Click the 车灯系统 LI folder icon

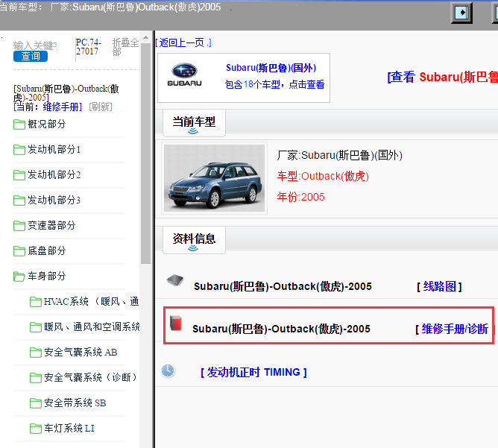(35, 429)
